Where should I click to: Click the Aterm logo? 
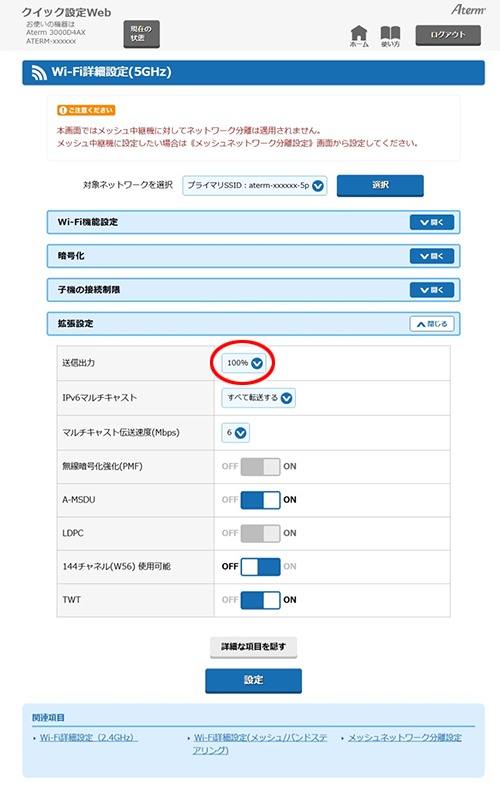[x=468, y=10]
